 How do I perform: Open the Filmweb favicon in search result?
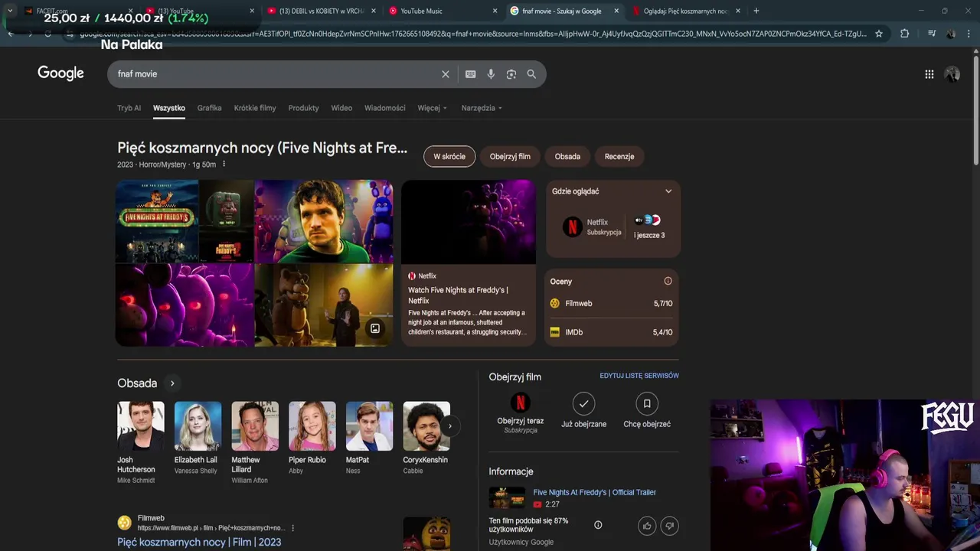[x=124, y=523]
